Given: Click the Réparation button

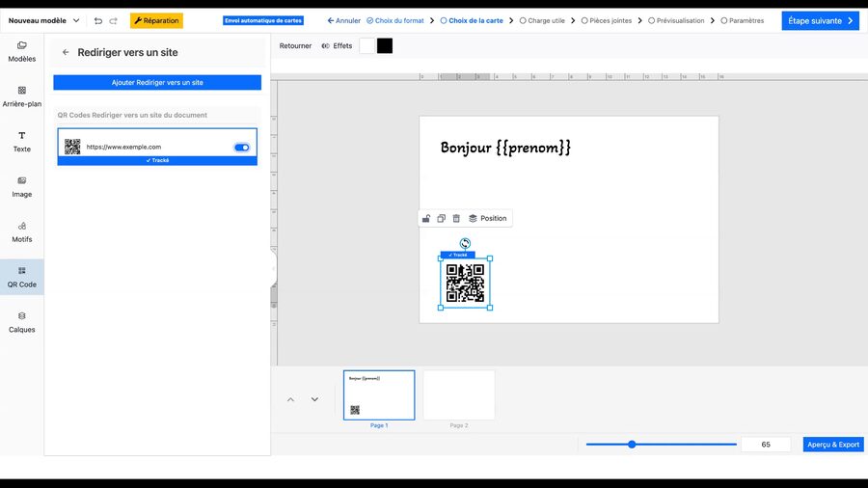Looking at the screenshot, I should [156, 21].
